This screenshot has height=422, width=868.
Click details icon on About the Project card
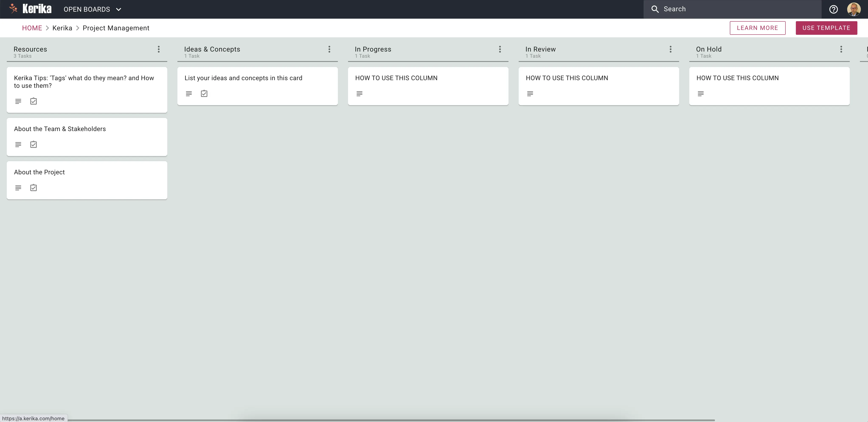click(x=18, y=188)
